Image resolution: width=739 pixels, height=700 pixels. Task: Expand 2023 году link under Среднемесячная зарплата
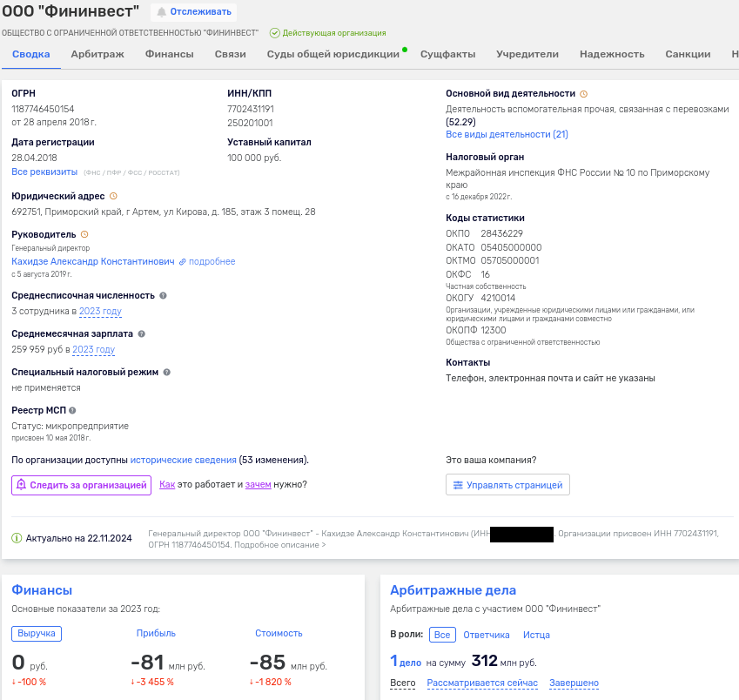point(94,349)
